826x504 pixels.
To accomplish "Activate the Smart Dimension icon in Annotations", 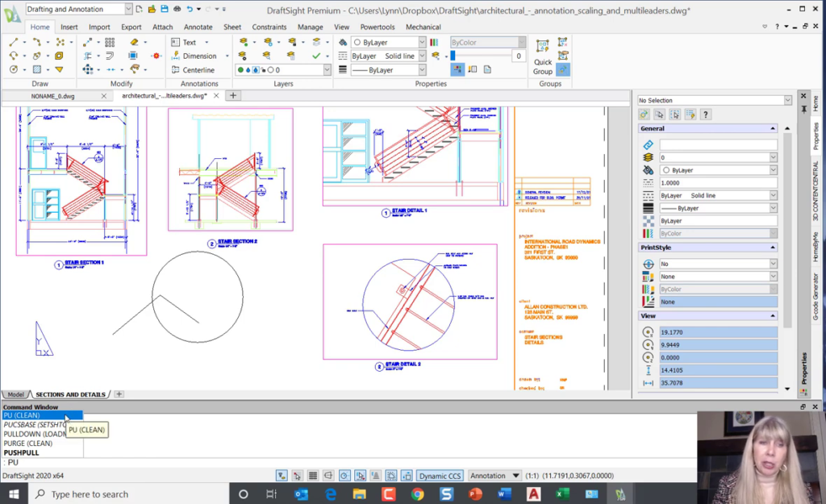I will click(x=176, y=55).
